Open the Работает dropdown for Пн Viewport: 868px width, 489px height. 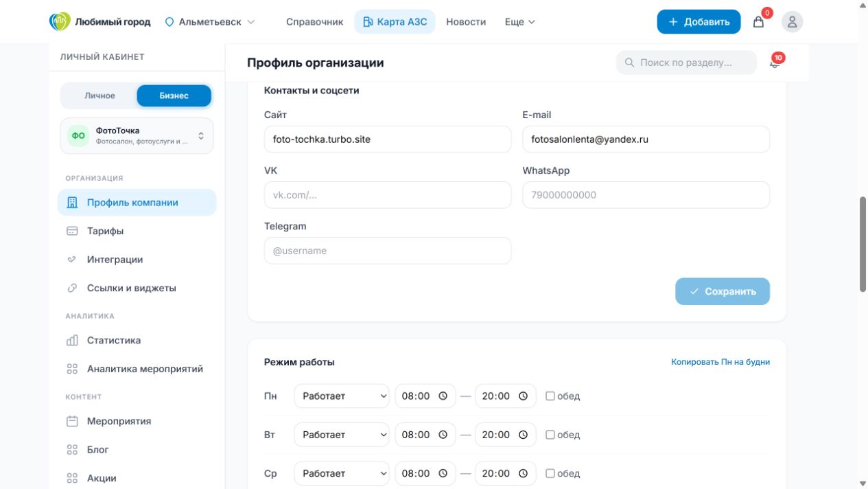coord(341,396)
